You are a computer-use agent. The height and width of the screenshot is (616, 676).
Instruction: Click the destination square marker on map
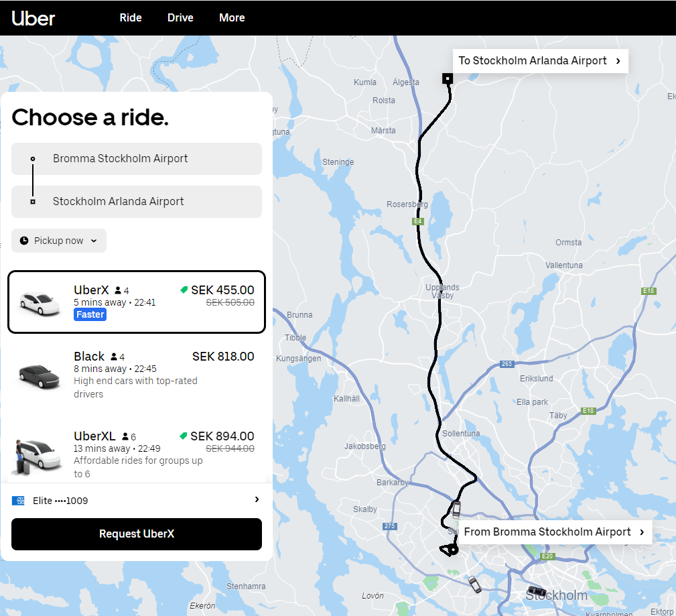tap(447, 78)
